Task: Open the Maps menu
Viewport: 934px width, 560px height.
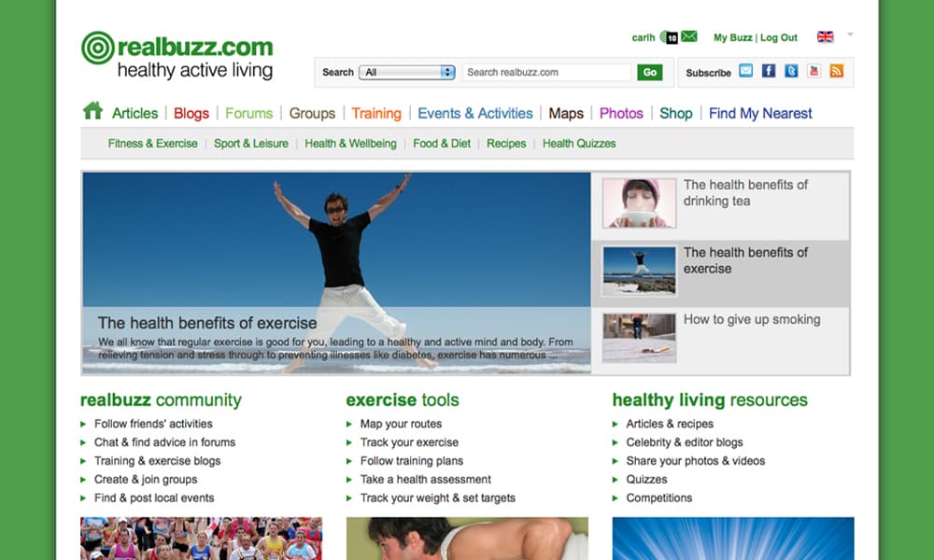Action: [566, 113]
